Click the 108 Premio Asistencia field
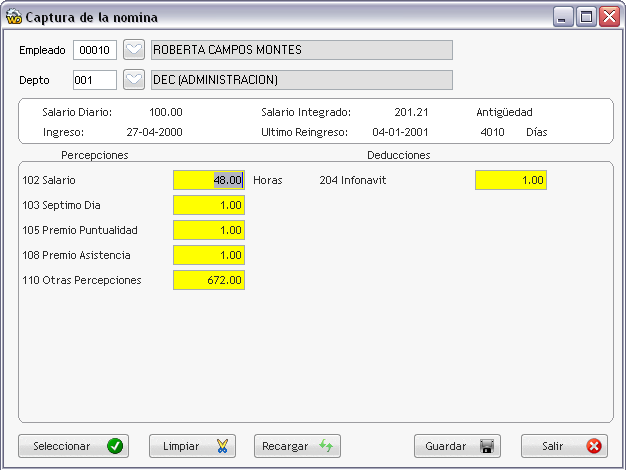The image size is (626, 470). (209, 255)
